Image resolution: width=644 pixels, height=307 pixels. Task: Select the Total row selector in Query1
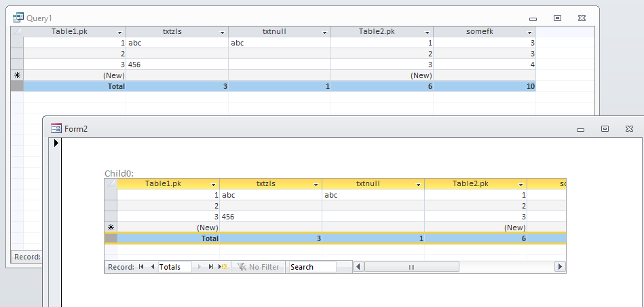pyautogui.click(x=17, y=86)
